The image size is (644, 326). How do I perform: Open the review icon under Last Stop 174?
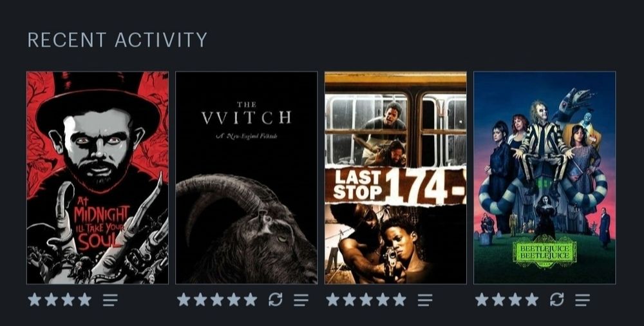pos(424,300)
